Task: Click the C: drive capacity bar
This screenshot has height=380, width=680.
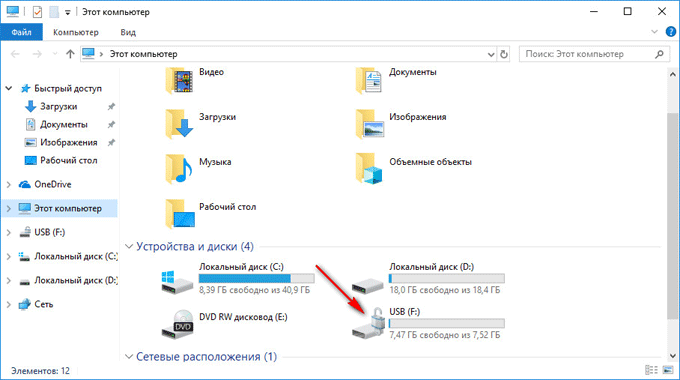Action: (x=257, y=278)
